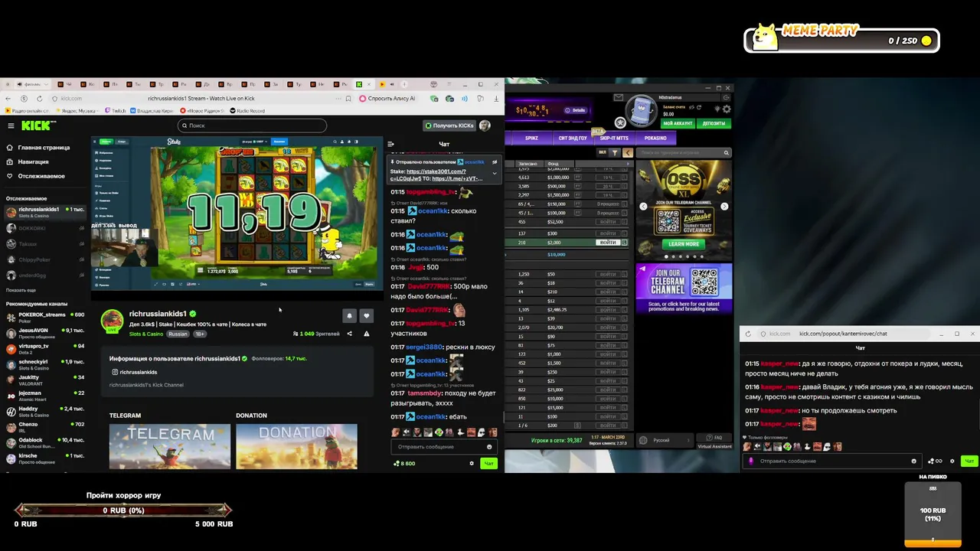Open the poker client mail envelope icon
Viewport: 980px width, 551px height.
coord(619,97)
